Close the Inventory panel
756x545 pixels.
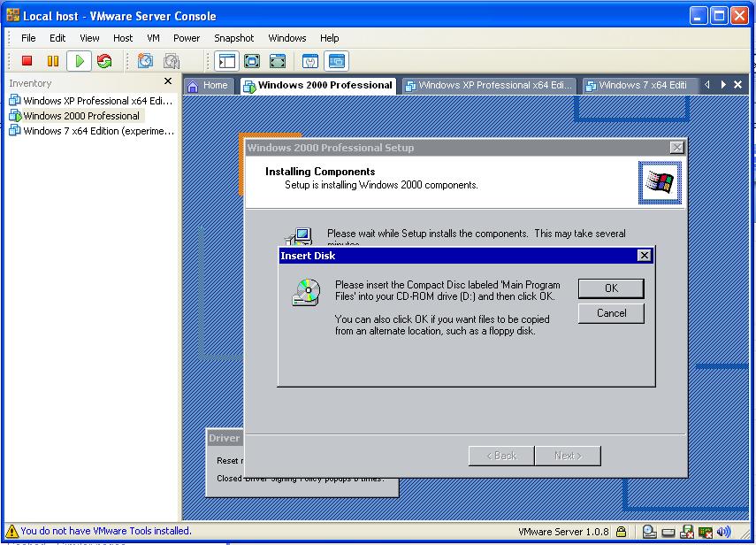168,81
